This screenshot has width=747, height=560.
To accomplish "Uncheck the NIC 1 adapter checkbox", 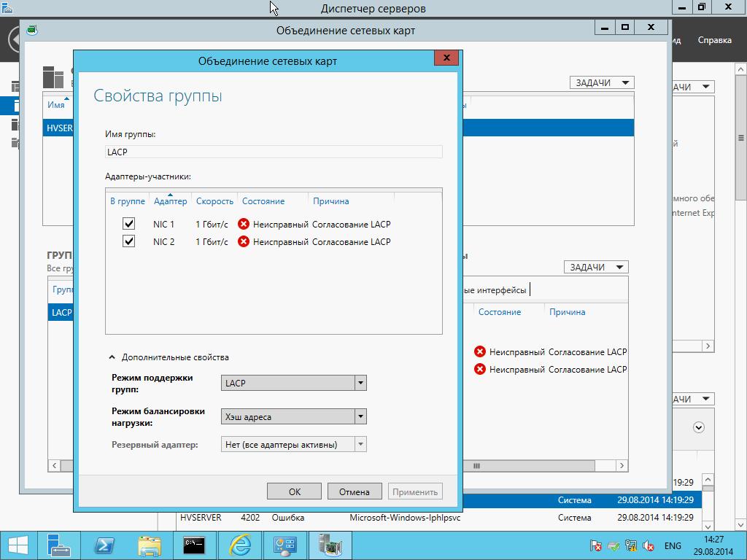I will coord(129,224).
